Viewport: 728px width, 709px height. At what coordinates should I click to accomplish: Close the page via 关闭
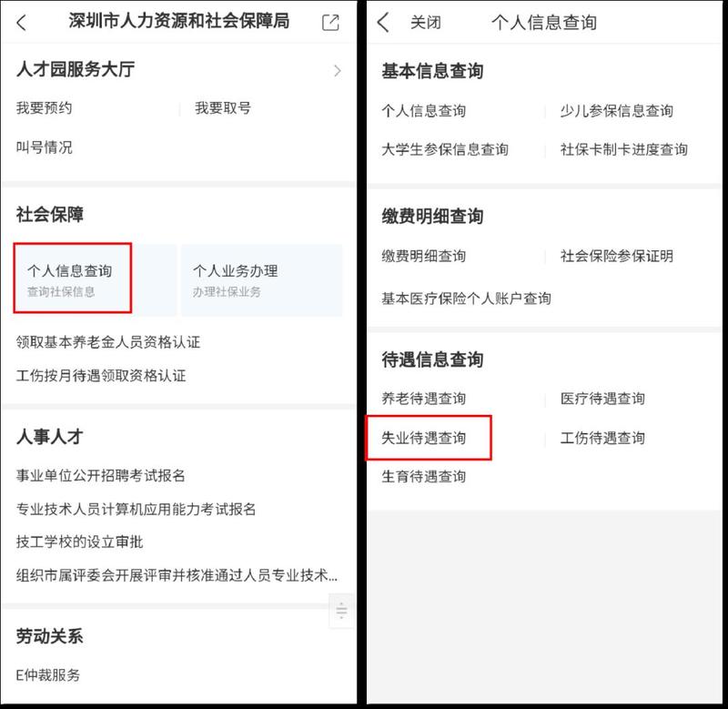click(425, 22)
